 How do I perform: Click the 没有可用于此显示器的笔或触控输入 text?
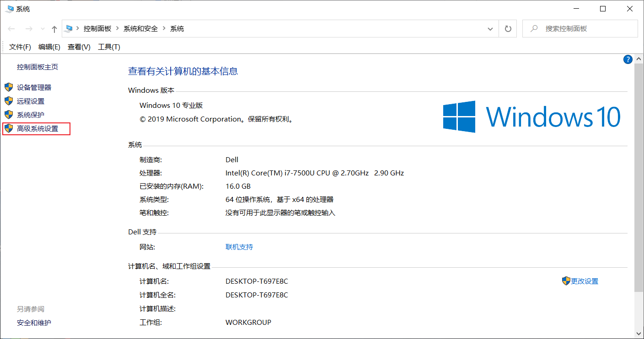[280, 213]
